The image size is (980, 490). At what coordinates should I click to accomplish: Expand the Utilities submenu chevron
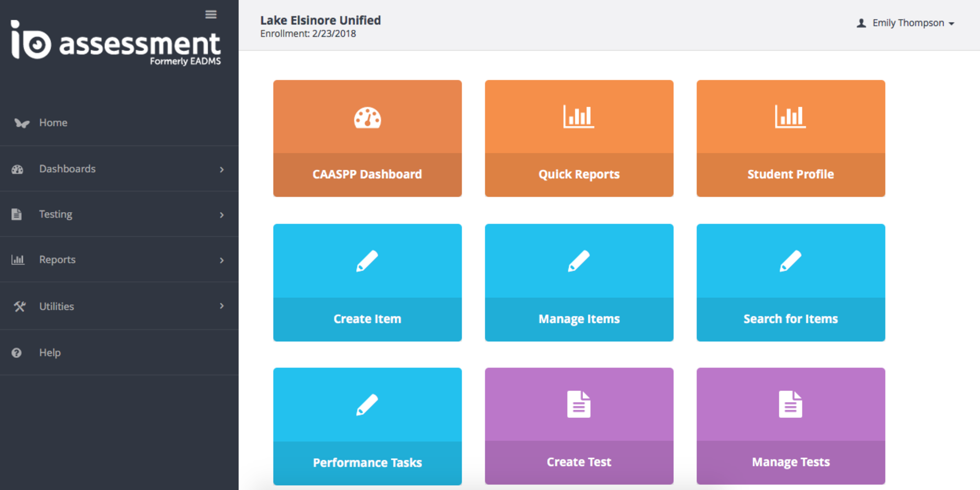point(222,306)
